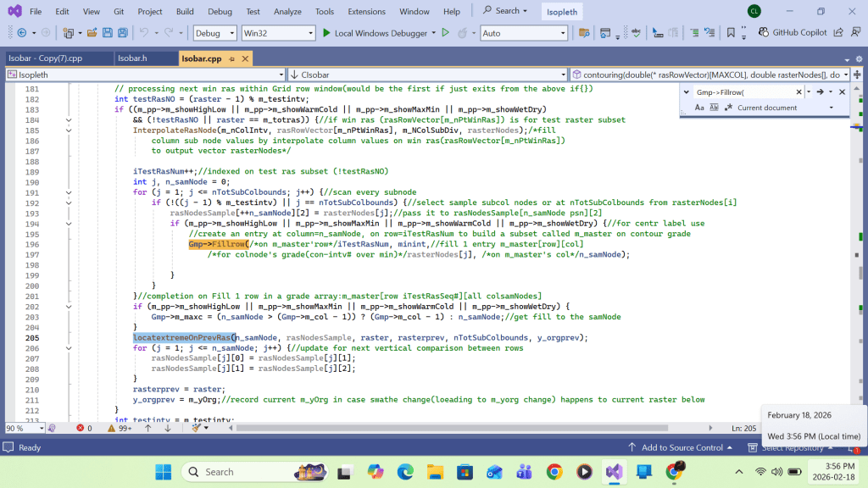This screenshot has width=868, height=488.
Task: Expand the Current document scope dropdown
Action: pyautogui.click(x=831, y=108)
